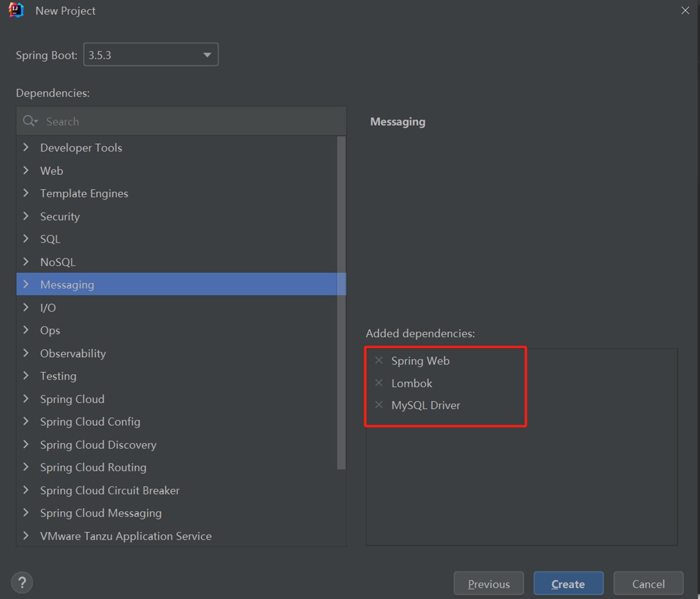
Task: Expand VMware Tanzu Application Service chevron
Action: point(26,535)
